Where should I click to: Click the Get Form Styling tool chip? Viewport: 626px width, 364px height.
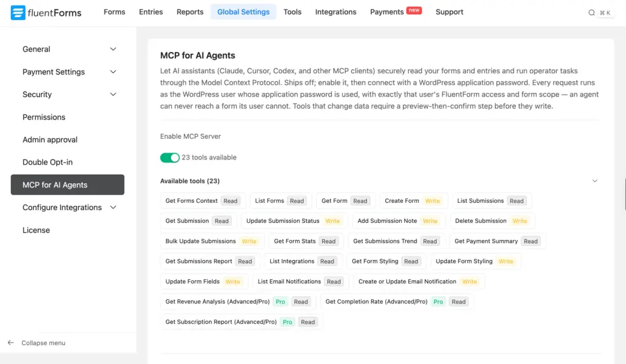[x=386, y=261]
